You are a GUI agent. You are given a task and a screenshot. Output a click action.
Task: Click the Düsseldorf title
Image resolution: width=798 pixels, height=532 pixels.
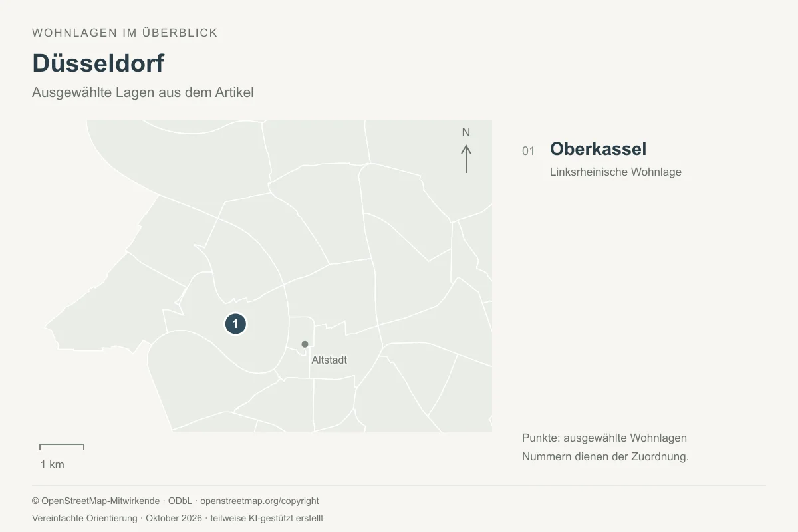click(x=98, y=63)
